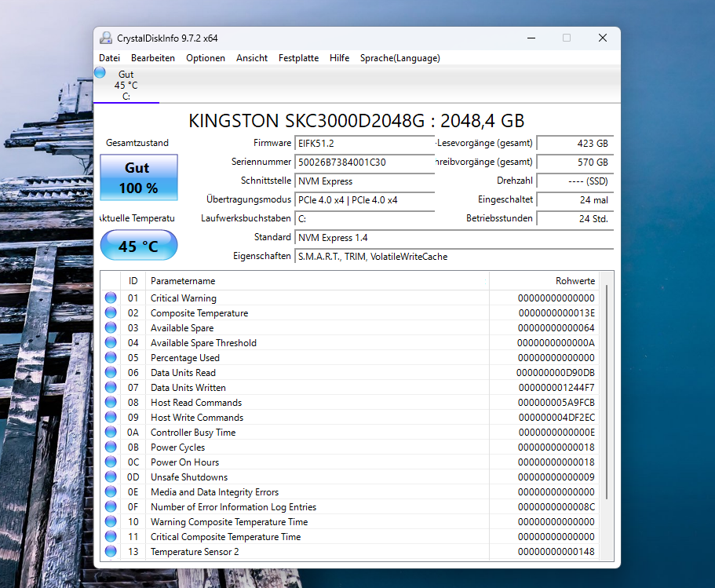Click the Schnittstelle field NVM Express
Image resolution: width=715 pixels, height=588 pixels.
point(364,181)
